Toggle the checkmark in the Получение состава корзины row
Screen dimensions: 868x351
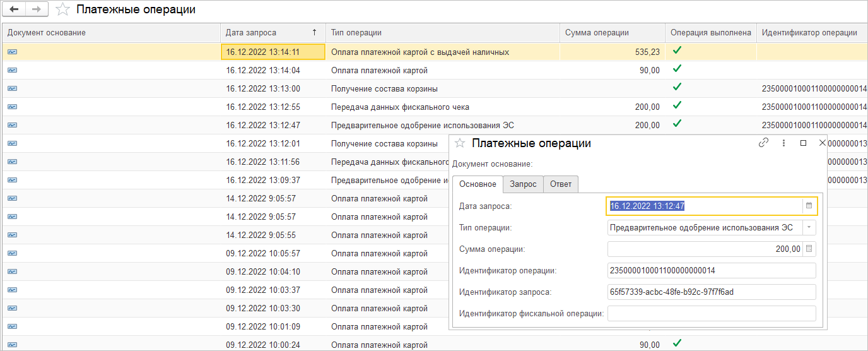pos(677,87)
